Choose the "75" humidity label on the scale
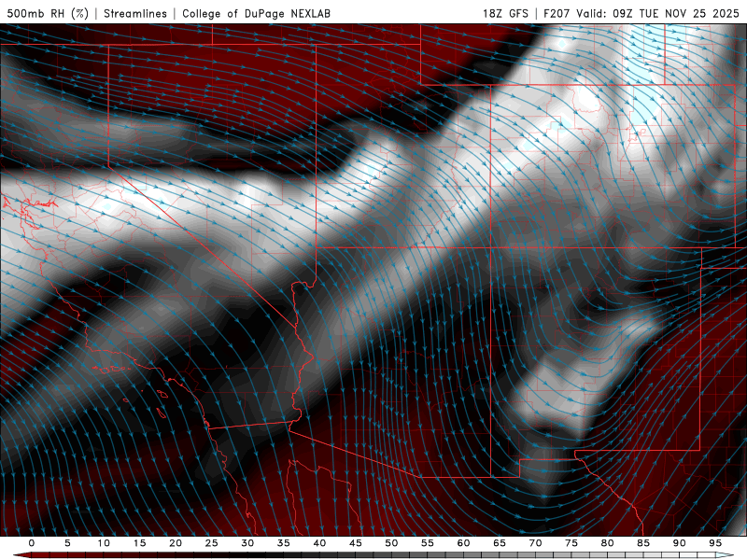747x560 pixels. tap(571, 543)
